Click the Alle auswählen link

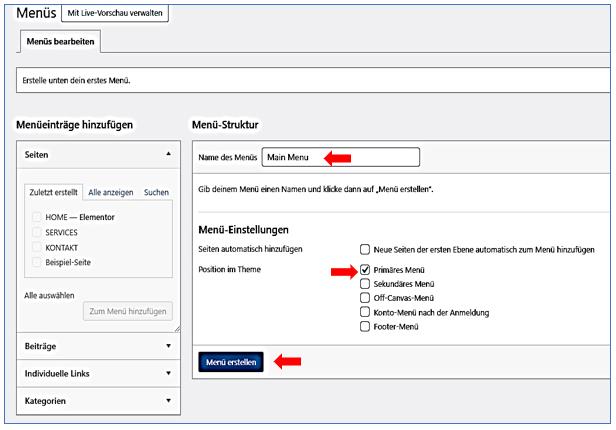coord(49,295)
